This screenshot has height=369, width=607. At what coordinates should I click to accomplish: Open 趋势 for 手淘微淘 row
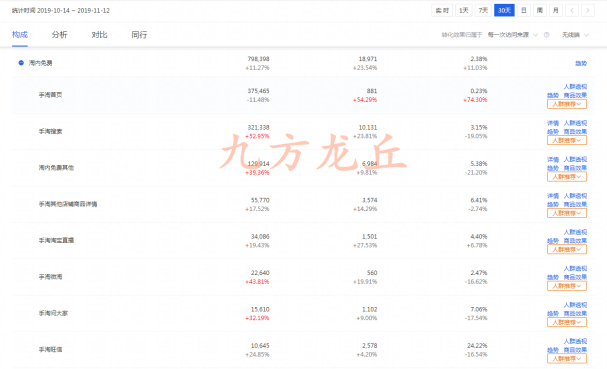point(553,277)
